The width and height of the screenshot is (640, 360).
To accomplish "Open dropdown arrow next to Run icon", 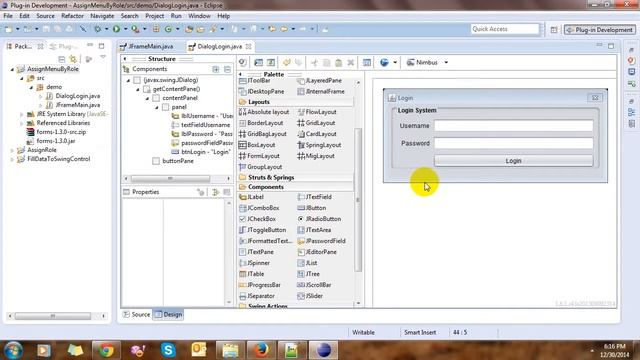I will [x=125, y=29].
